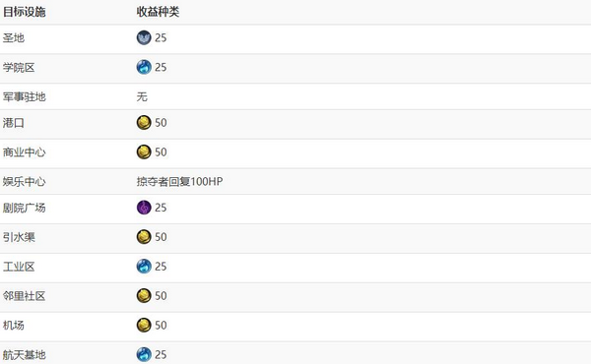Click the gold coin icon in the 机场 row
Image resolution: width=591 pixels, height=364 pixels.
pyautogui.click(x=144, y=326)
